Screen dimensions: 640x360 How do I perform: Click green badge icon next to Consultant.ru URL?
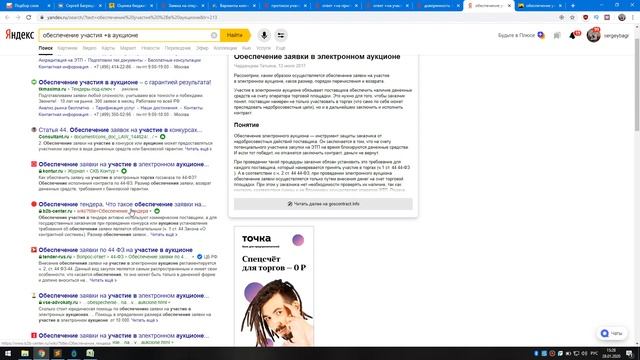pyautogui.click(x=162, y=137)
